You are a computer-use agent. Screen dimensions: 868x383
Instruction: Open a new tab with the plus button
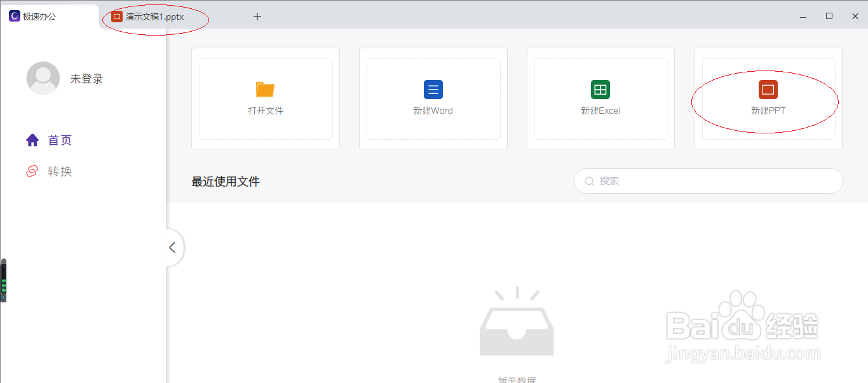point(257,17)
